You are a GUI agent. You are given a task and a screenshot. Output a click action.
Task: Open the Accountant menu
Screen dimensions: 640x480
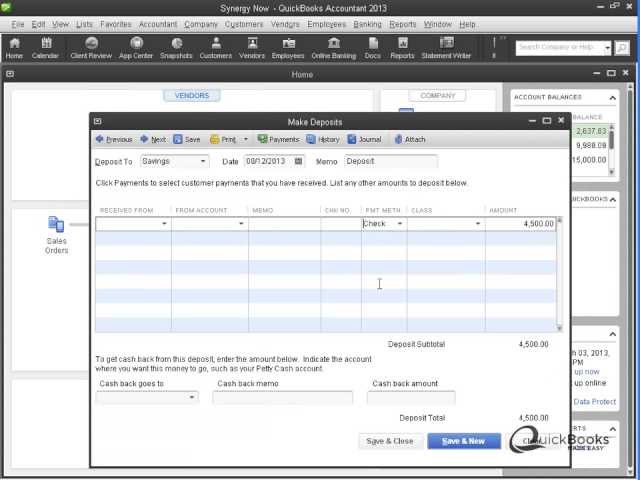158,24
